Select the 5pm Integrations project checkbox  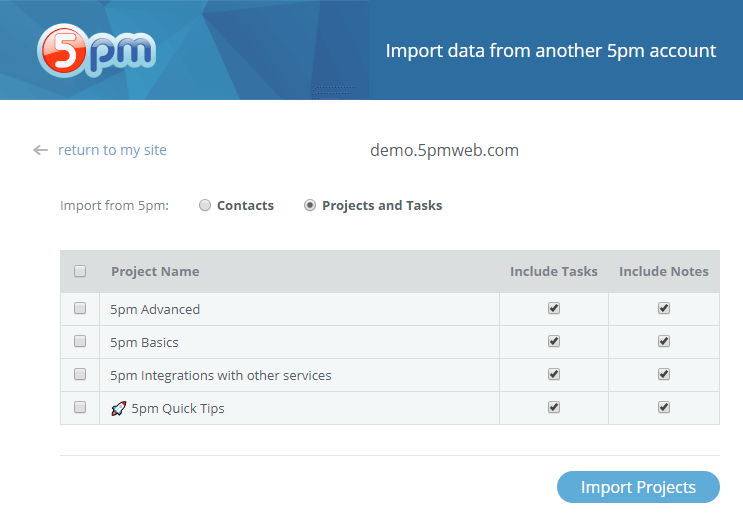[x=80, y=375]
